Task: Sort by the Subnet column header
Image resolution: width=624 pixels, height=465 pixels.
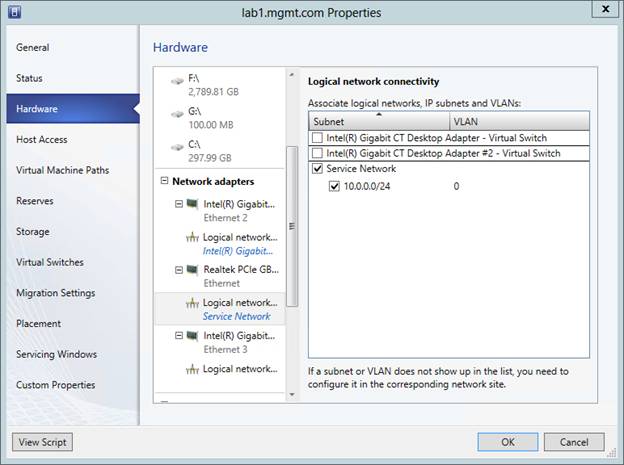Action: point(379,121)
